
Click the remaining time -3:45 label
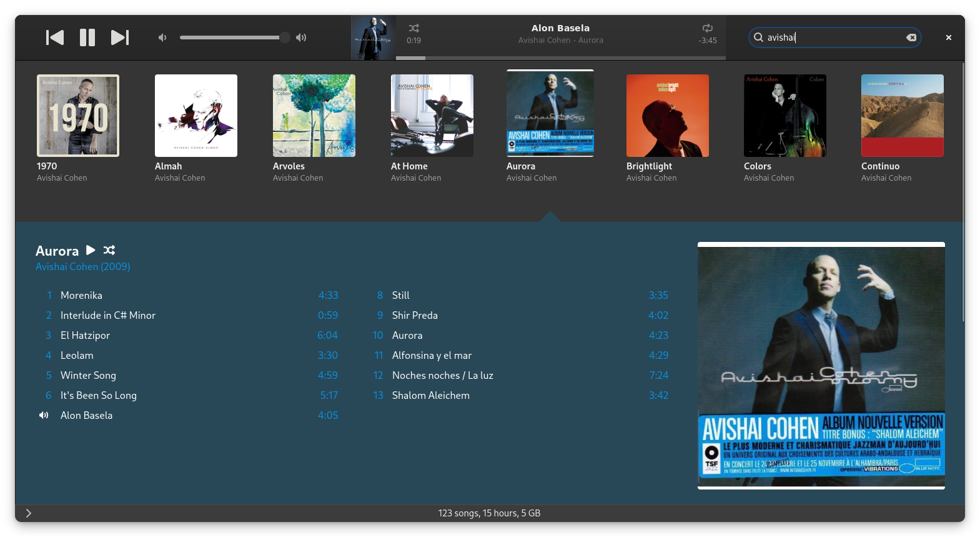coord(708,41)
